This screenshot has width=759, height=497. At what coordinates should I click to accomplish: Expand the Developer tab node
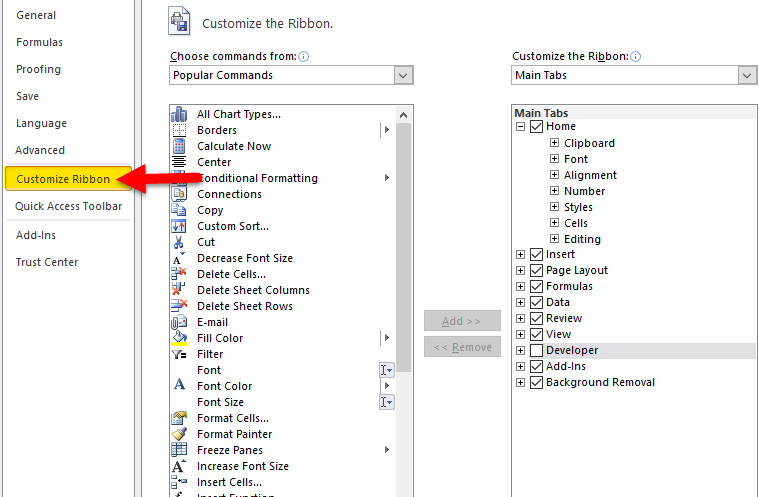pos(520,350)
